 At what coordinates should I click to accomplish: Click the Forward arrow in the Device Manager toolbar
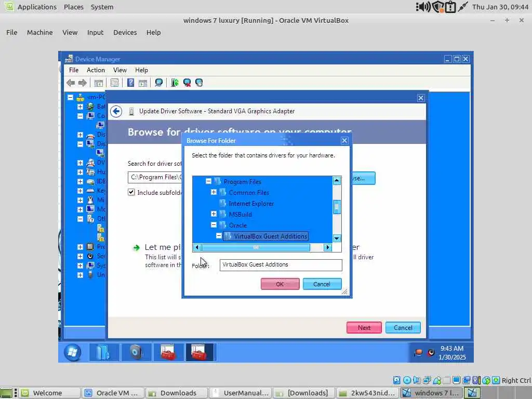click(x=83, y=83)
